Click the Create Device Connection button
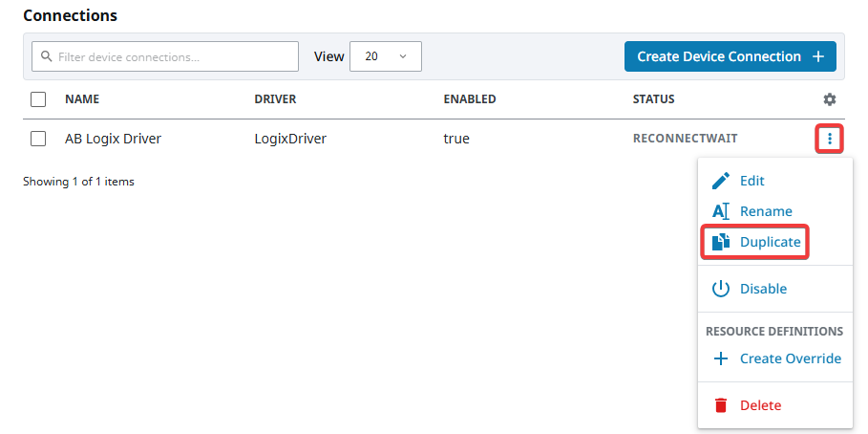This screenshot has height=434, width=868. tap(730, 56)
